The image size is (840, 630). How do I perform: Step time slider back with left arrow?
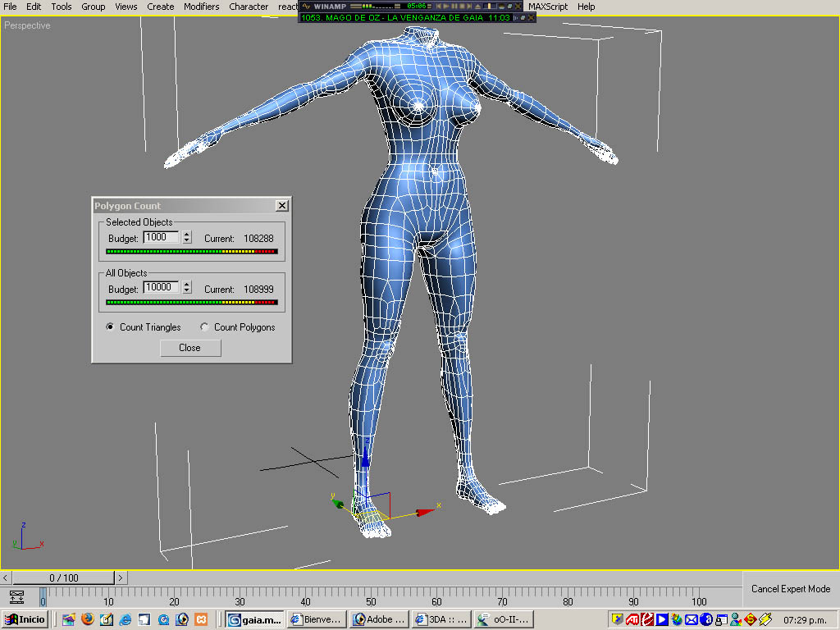[6, 577]
